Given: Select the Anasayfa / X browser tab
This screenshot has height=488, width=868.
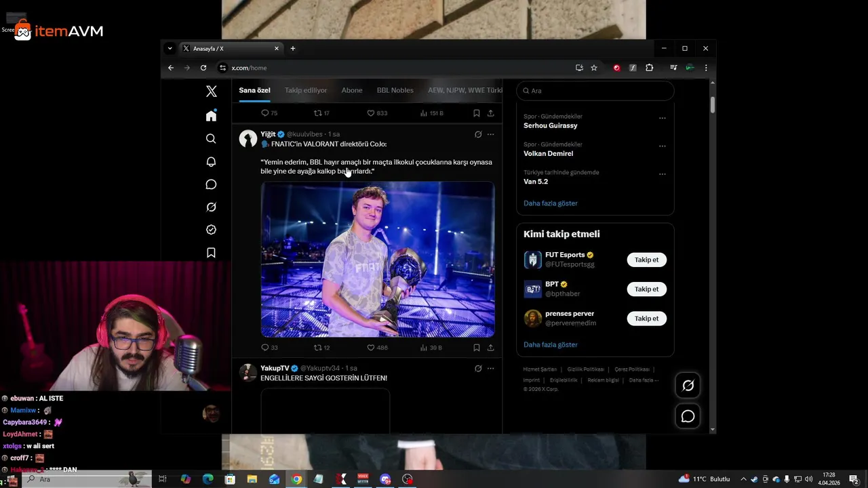Looking at the screenshot, I should [231, 48].
